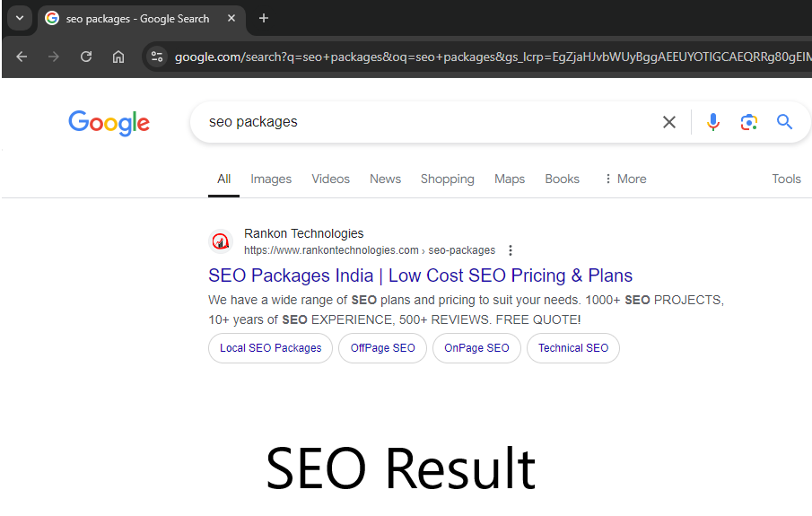Screen dimensions: 812x516
Task: Open the result's three-dot options menu
Action: [x=511, y=250]
